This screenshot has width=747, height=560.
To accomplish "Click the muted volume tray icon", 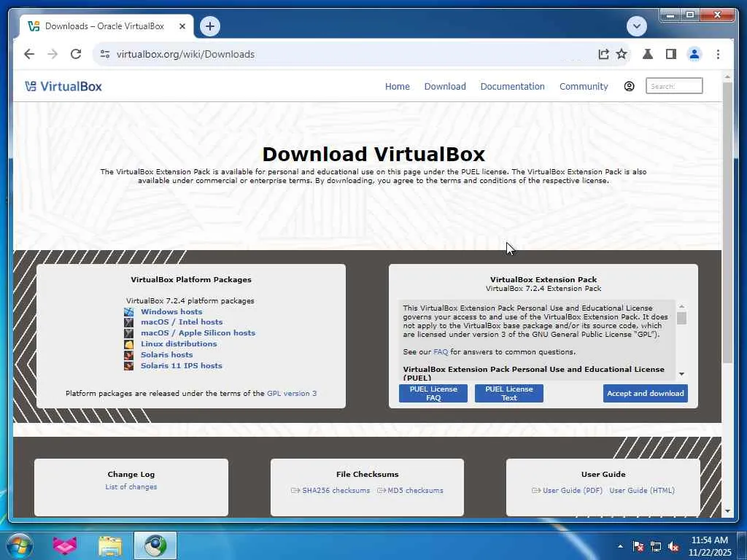I will (673, 546).
